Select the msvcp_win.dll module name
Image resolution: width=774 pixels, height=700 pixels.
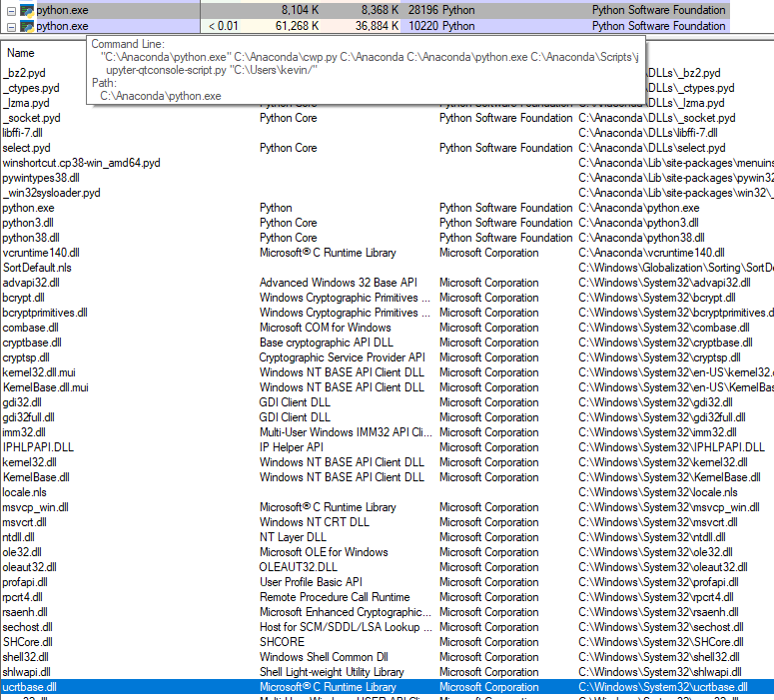click(x=36, y=507)
